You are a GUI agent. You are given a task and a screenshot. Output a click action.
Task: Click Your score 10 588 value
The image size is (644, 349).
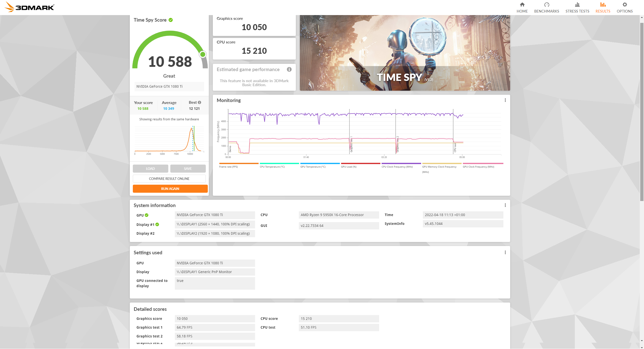pos(143,109)
